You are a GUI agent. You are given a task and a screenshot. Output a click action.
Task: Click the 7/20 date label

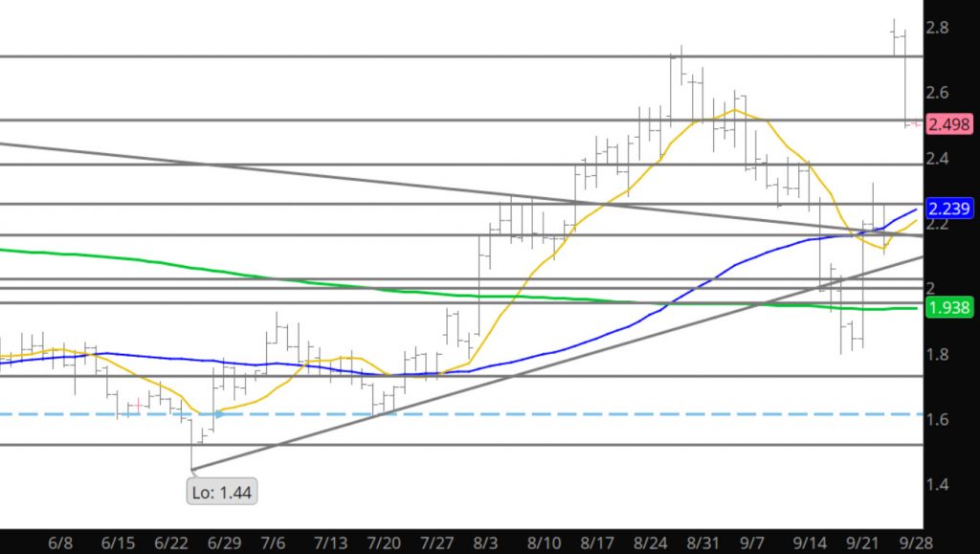click(x=384, y=543)
